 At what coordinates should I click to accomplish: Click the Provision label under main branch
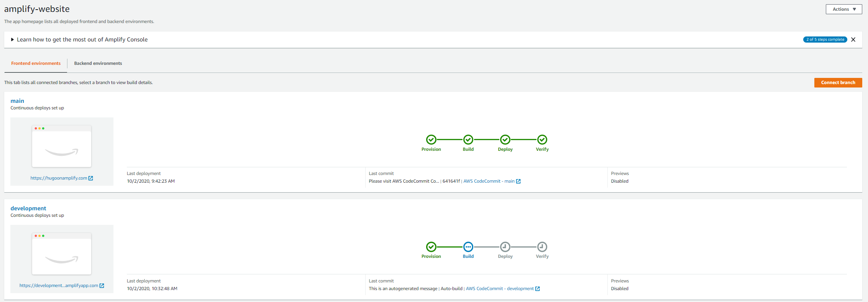(431, 149)
